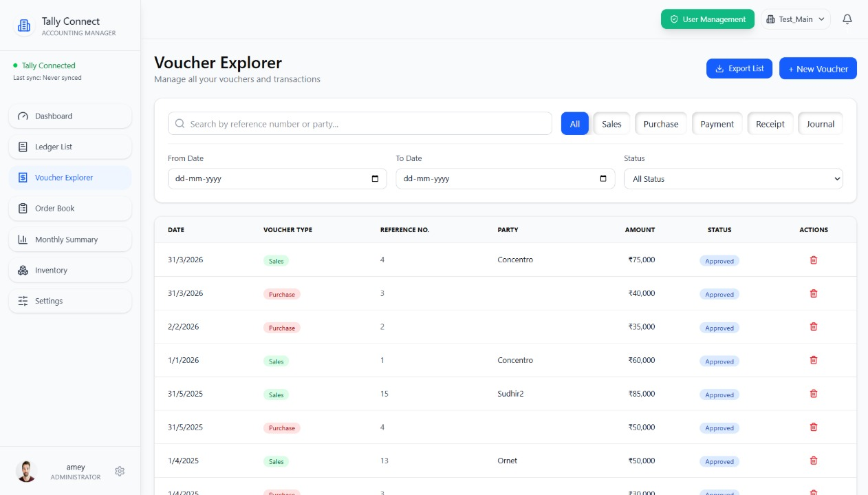The width and height of the screenshot is (868, 495).
Task: Click the Approved status in the Sudhir2 row
Action: pyautogui.click(x=719, y=395)
